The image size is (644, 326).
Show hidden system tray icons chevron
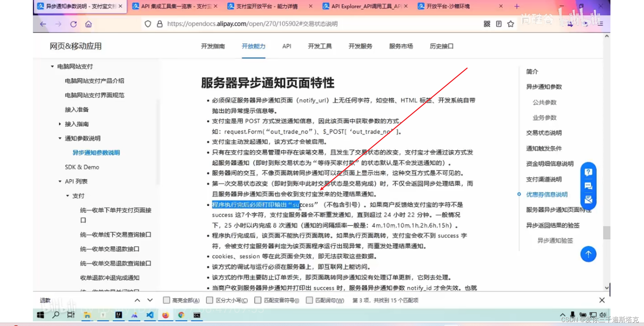pos(562,315)
